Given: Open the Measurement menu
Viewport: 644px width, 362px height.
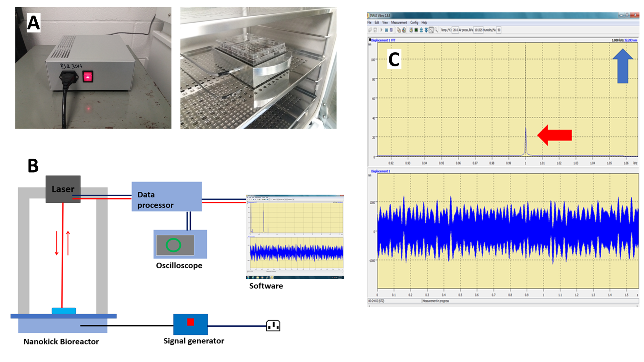Looking at the screenshot, I should tap(399, 22).
